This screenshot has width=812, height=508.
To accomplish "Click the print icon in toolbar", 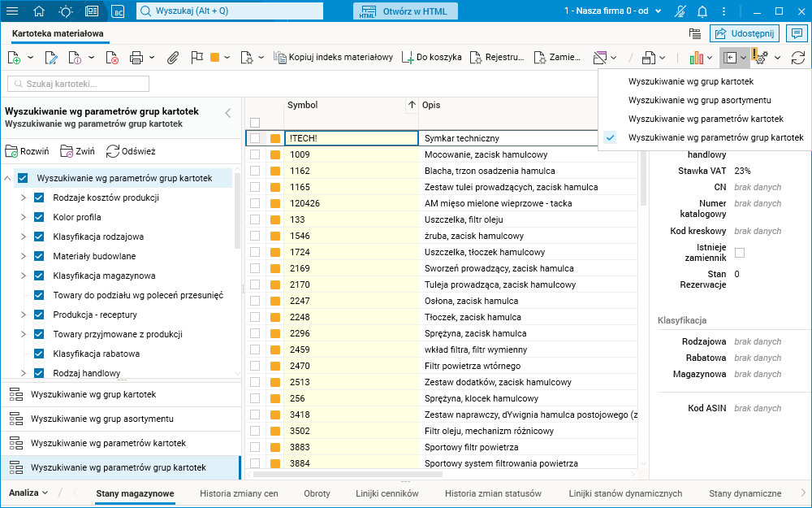I will point(136,58).
